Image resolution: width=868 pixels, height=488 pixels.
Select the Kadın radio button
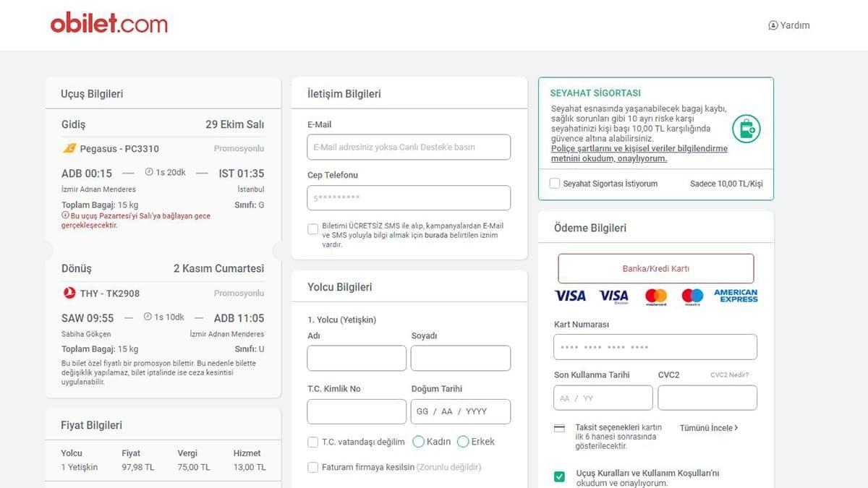[419, 441]
